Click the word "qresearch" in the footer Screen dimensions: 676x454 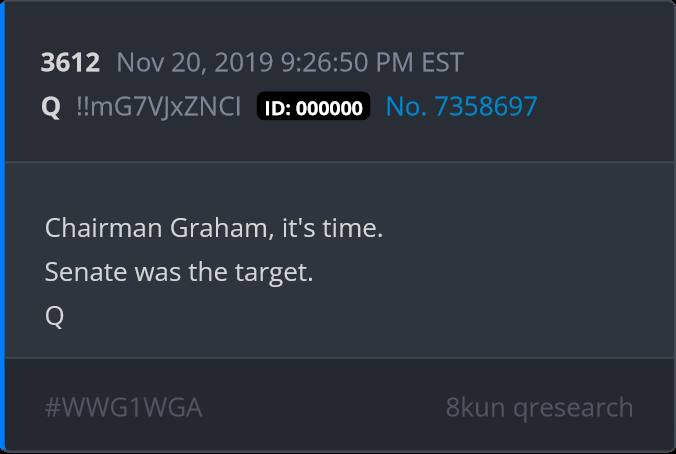click(573, 408)
